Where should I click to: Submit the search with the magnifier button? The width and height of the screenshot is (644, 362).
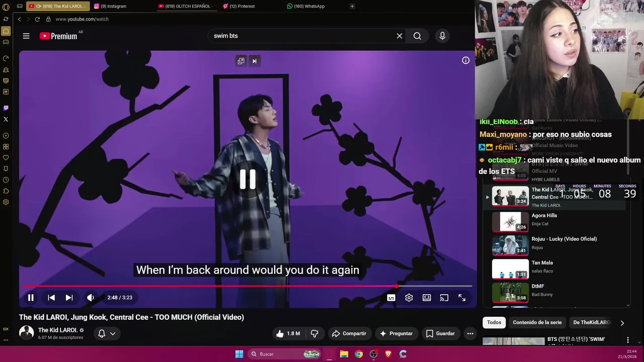(417, 36)
